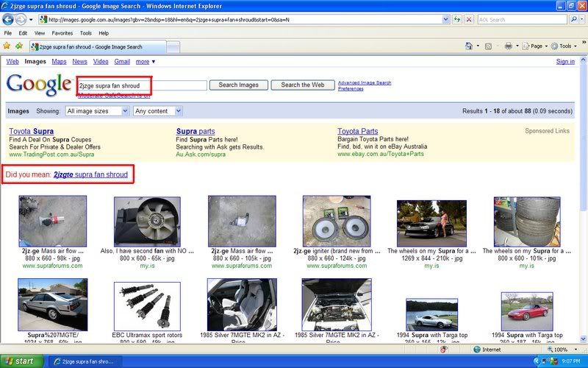Open the stacked tires thumbnail
This screenshot has height=368, width=588.
tap(527, 222)
